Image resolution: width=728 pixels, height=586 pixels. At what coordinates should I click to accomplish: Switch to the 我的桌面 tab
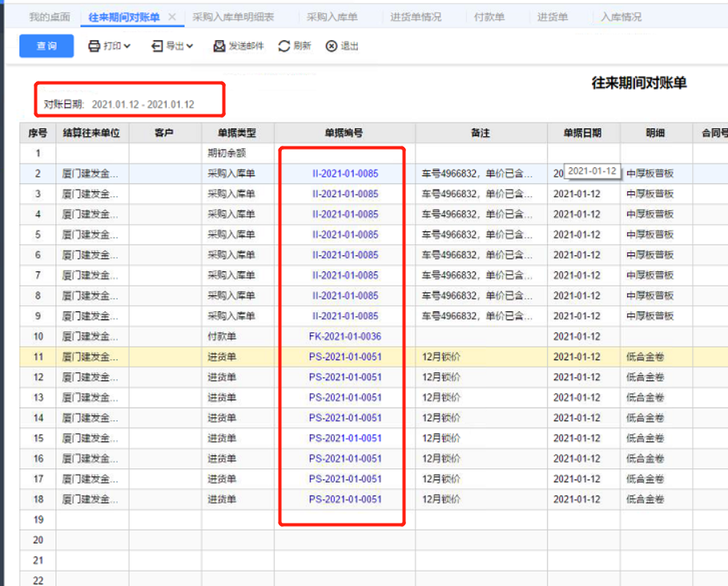pos(50,17)
